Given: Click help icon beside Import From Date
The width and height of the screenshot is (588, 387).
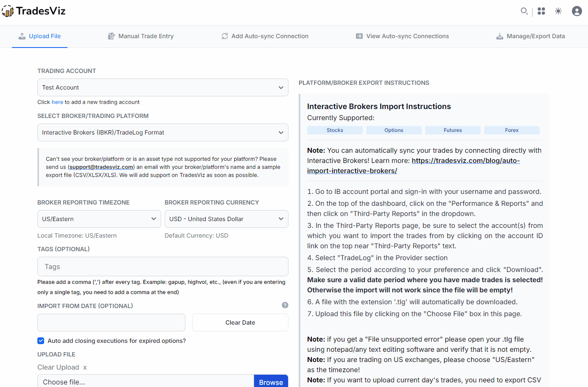Looking at the screenshot, I should coord(285,305).
